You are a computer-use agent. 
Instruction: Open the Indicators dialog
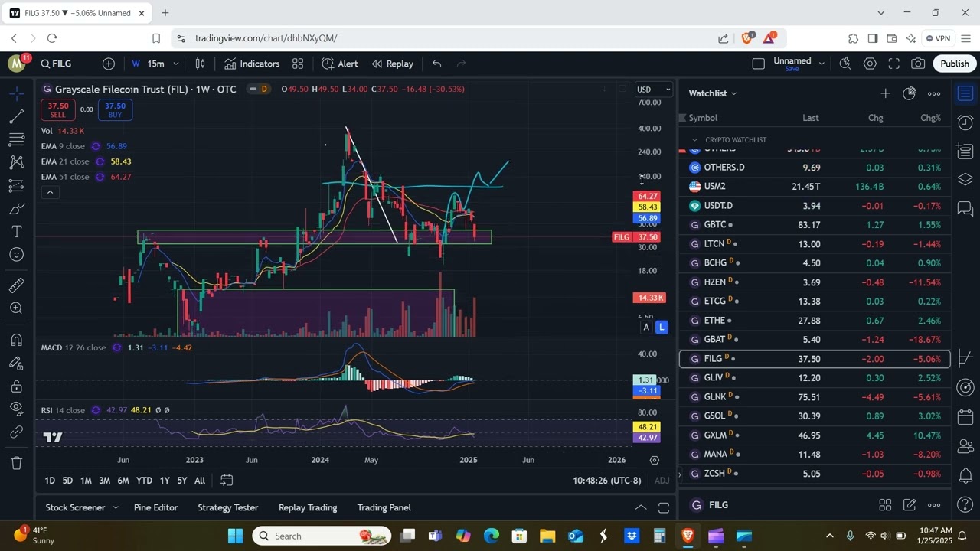252,64
